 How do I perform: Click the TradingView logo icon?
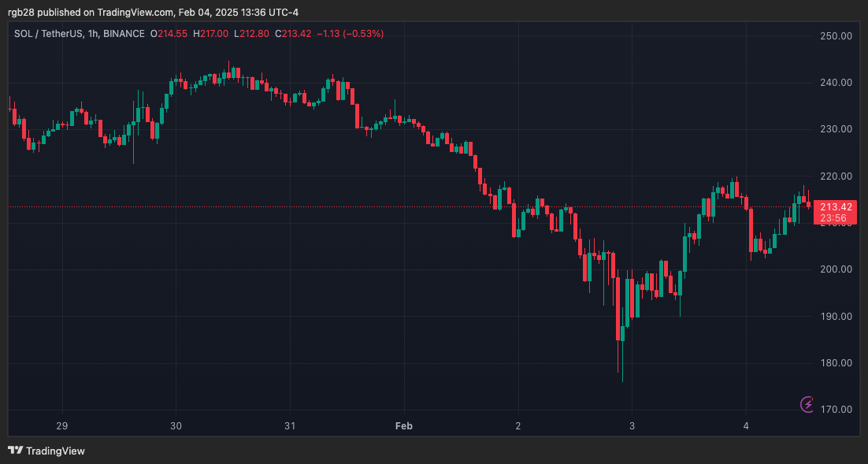point(15,451)
